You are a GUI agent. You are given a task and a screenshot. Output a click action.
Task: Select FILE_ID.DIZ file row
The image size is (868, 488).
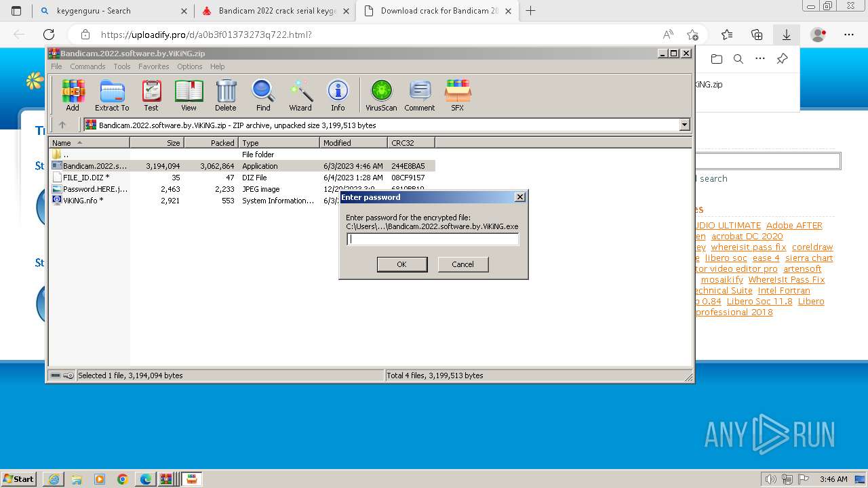(241, 178)
